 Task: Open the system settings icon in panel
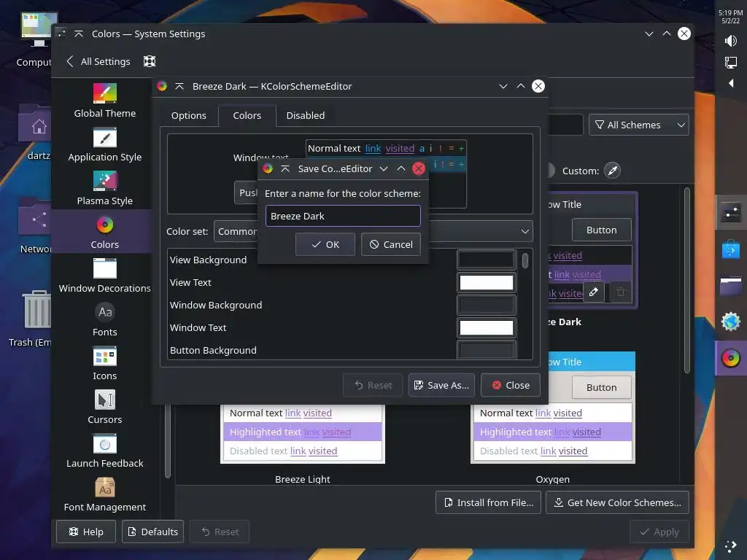tap(731, 212)
